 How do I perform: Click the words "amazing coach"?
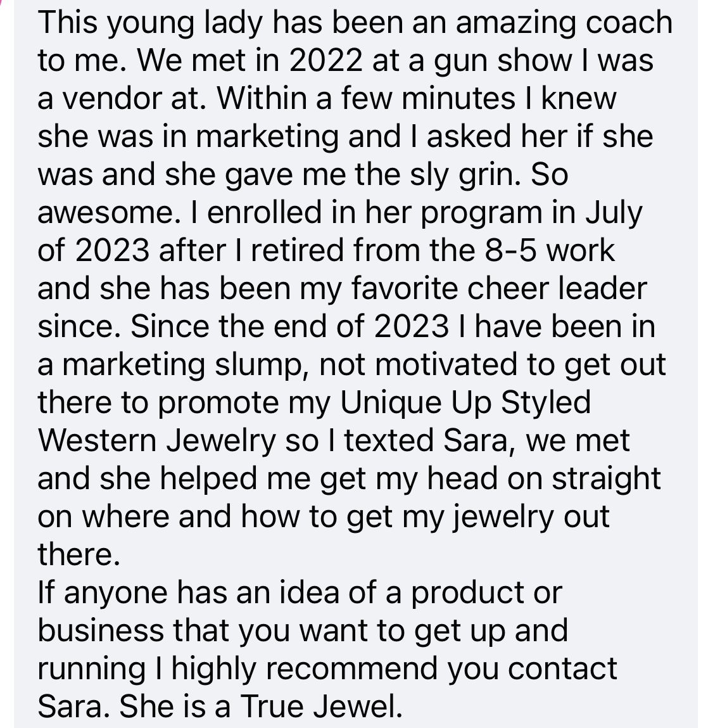coord(564,23)
